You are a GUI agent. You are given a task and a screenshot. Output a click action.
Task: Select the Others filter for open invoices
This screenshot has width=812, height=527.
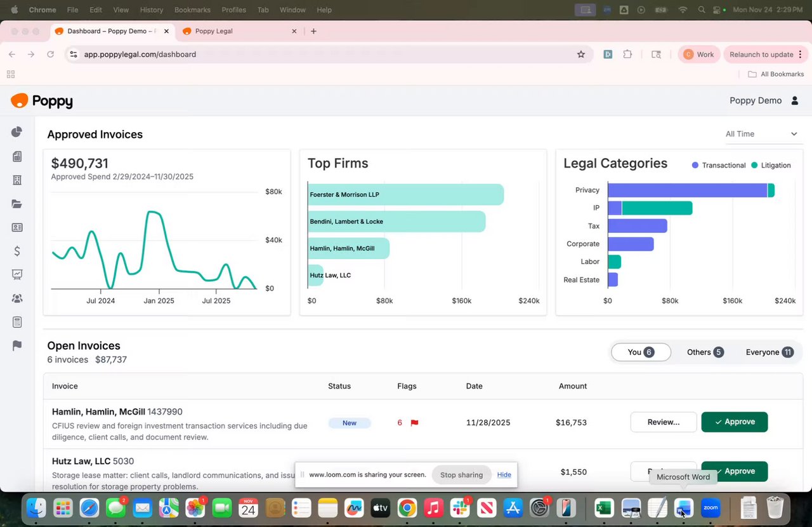(705, 352)
